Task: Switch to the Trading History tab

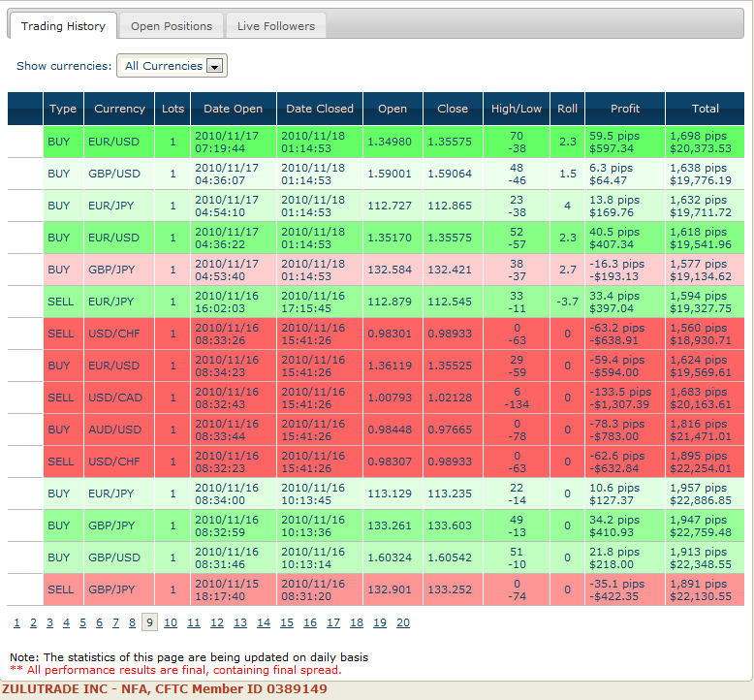Action: pos(63,26)
